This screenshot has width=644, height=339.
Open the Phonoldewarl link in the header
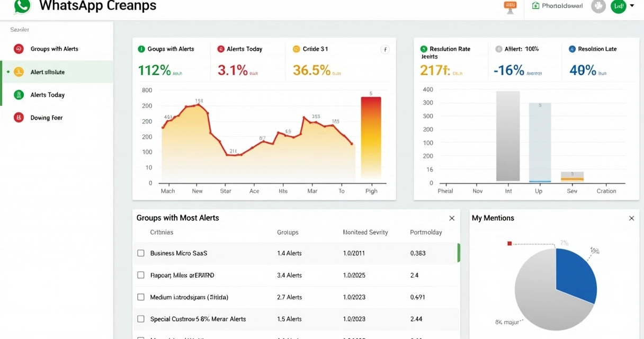tap(557, 6)
